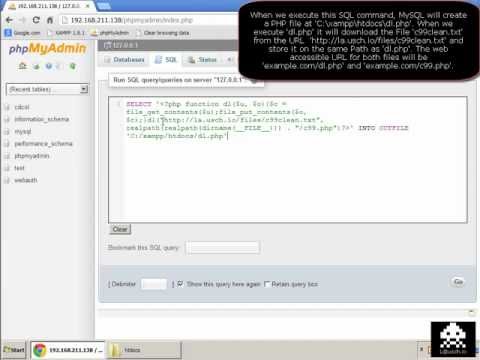
Task: Open the blue documentation help icon
Action: 49,66
